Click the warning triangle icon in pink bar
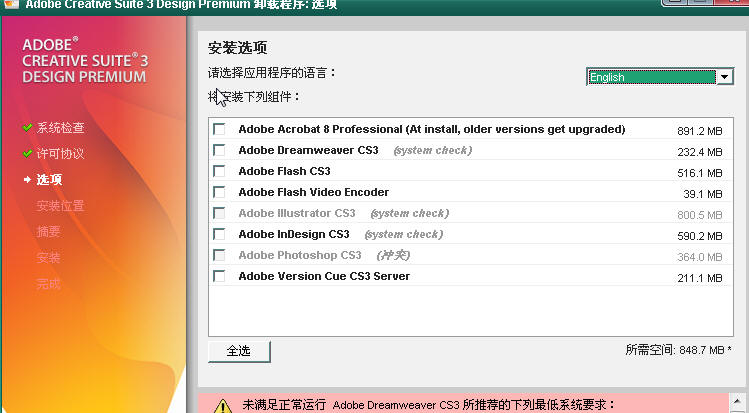The width and height of the screenshot is (749, 413). tap(222, 406)
